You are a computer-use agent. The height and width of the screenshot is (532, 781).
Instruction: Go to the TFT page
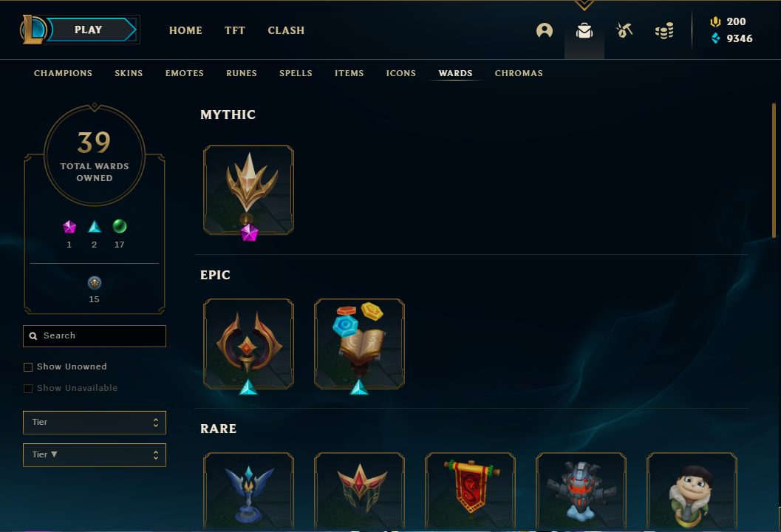(x=235, y=30)
